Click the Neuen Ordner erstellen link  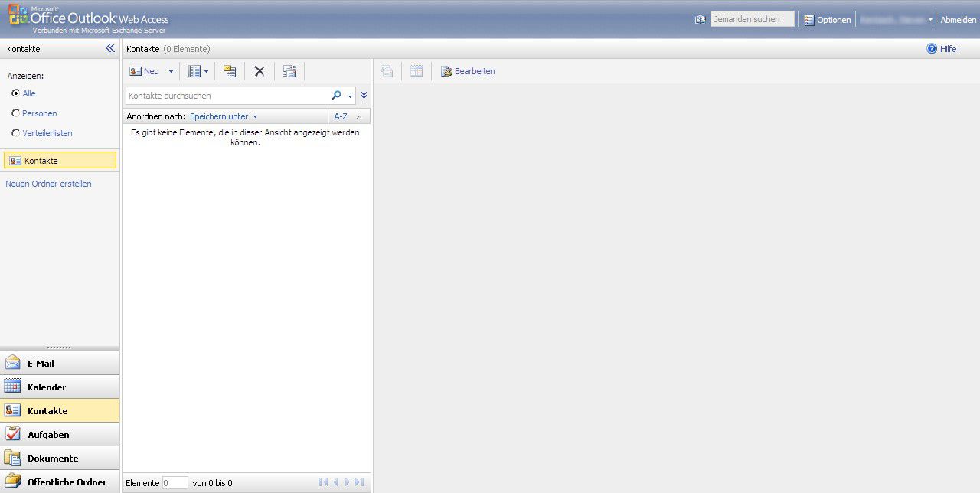[48, 184]
